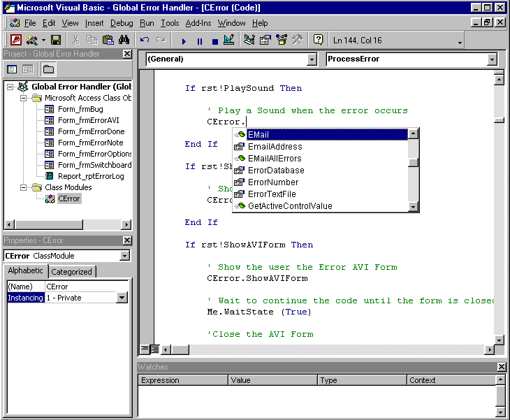Select Form_frmErrorAVI in the project tree
This screenshot has height=420, width=510.
tap(89, 120)
